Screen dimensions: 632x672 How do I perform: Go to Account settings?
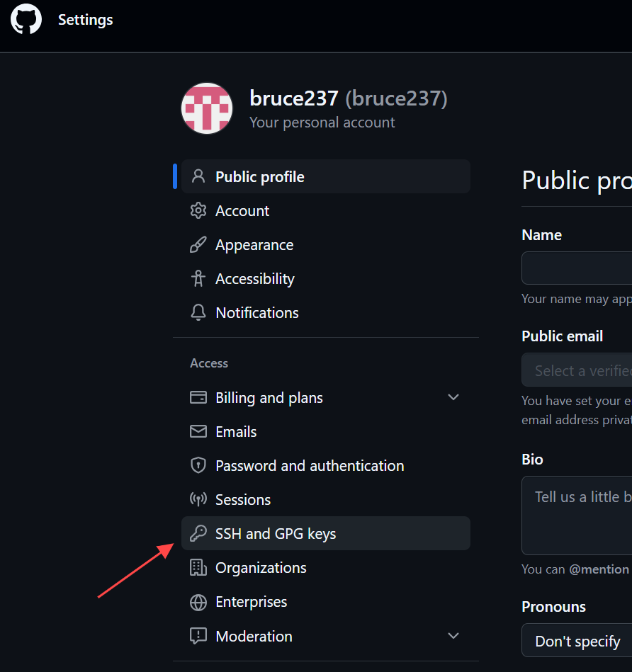click(x=326, y=210)
